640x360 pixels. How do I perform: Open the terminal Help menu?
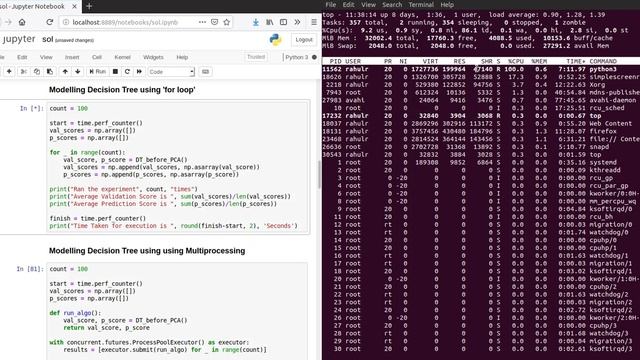[x=447, y=5]
